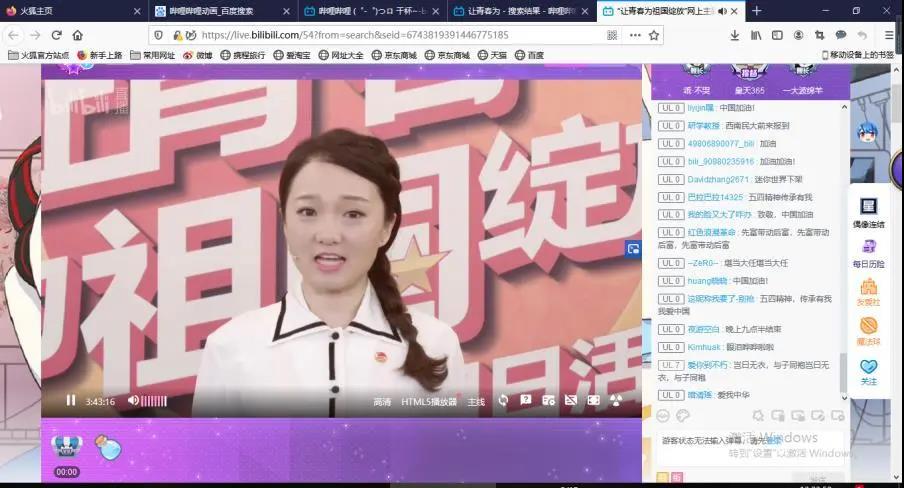
Task: Mute the player volume speaker icon
Action: 132,401
